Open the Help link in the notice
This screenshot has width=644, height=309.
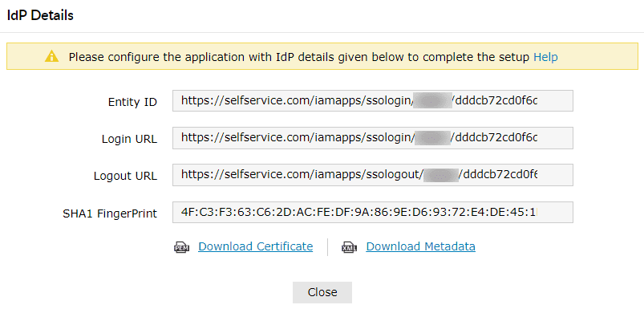[545, 57]
